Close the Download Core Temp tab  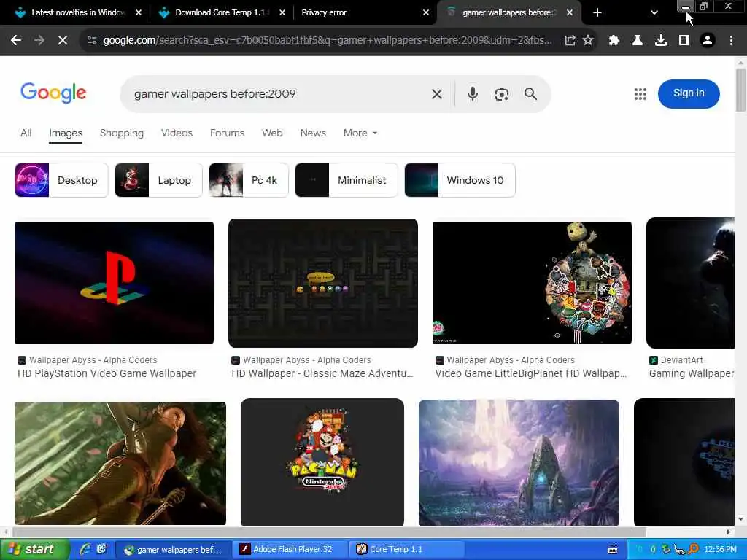pos(282,13)
